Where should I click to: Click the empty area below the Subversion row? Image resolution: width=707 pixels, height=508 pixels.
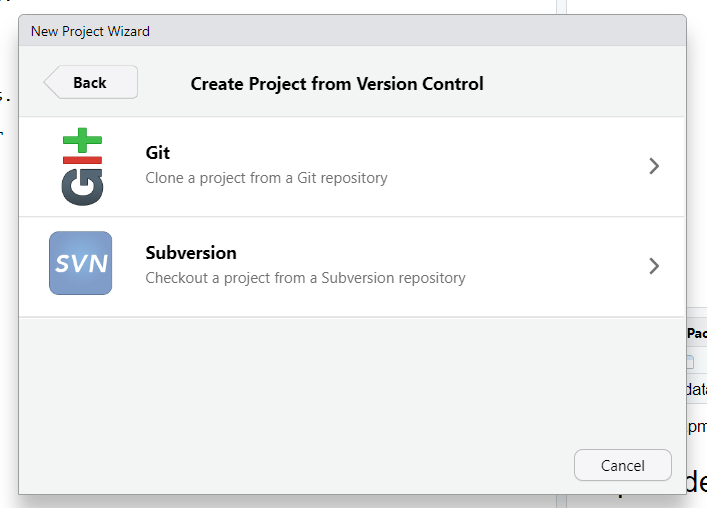pos(352,380)
